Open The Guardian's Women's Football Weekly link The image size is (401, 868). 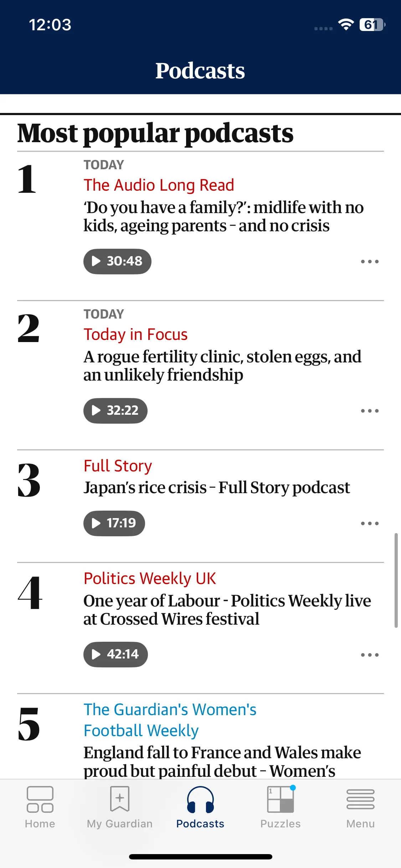170,720
